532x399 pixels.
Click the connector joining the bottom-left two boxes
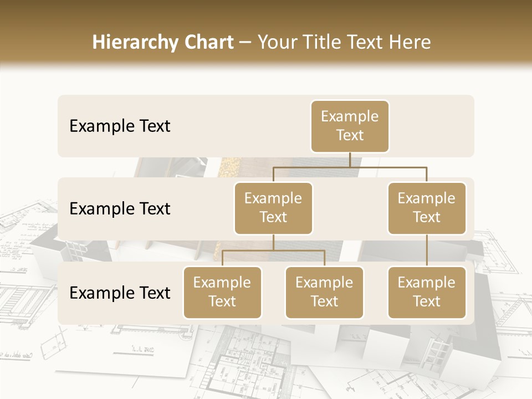tap(273, 250)
